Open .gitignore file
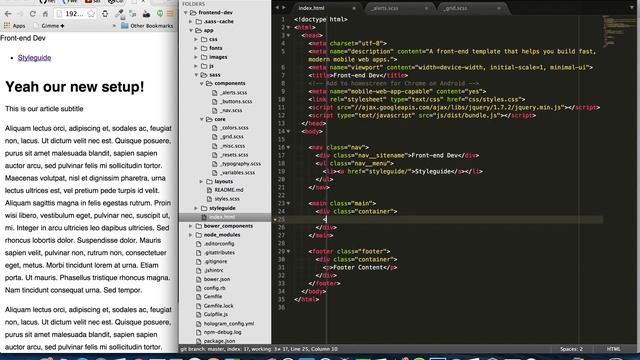Screen dimensions: 640x360 point(215,262)
